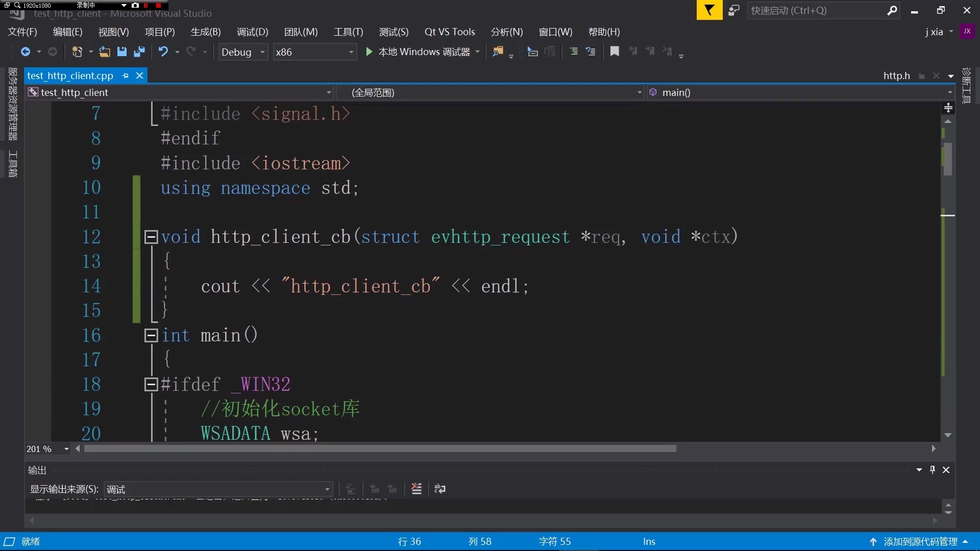
Task: Start debugging with the green play icon
Action: (369, 52)
